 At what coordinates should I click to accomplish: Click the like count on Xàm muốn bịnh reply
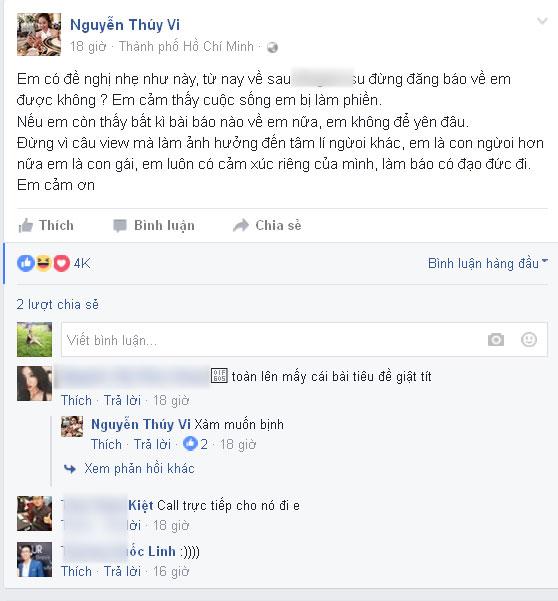pyautogui.click(x=195, y=444)
